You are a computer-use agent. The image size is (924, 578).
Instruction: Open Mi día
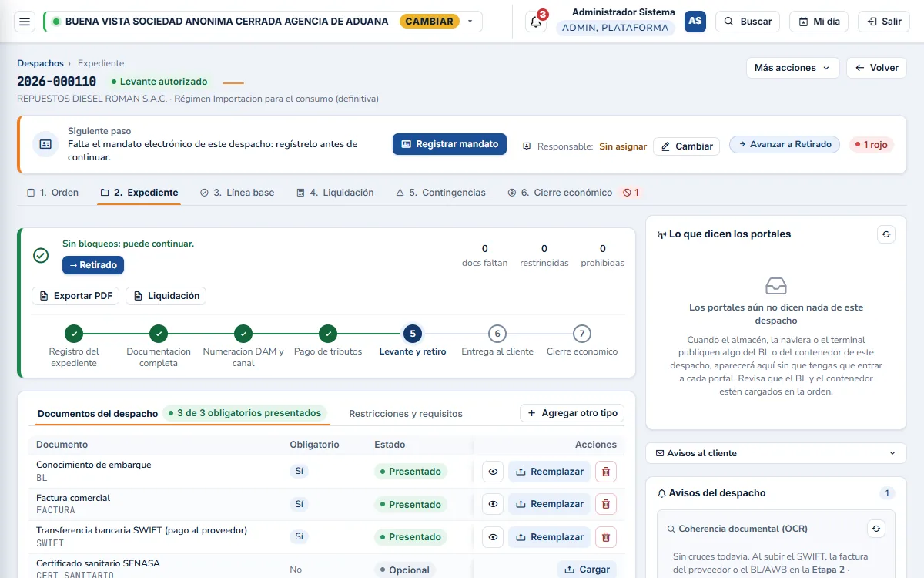click(819, 22)
